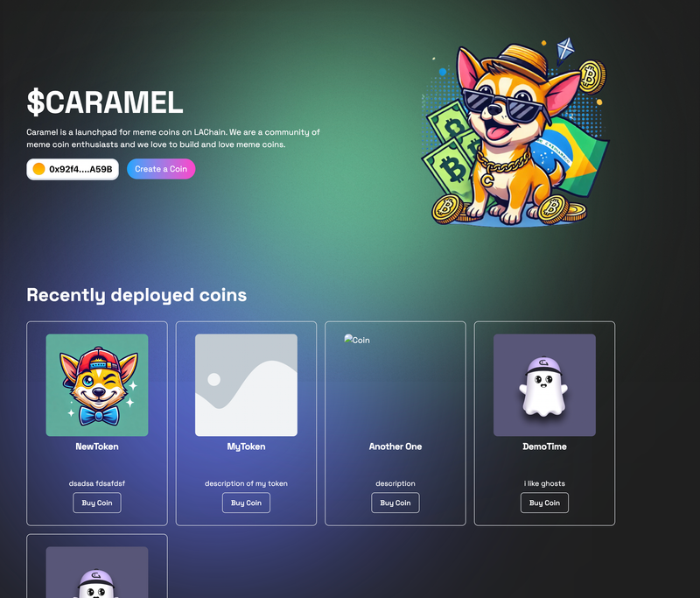Buy Coin for DemoTime
This screenshot has height=598, width=700.
click(544, 503)
